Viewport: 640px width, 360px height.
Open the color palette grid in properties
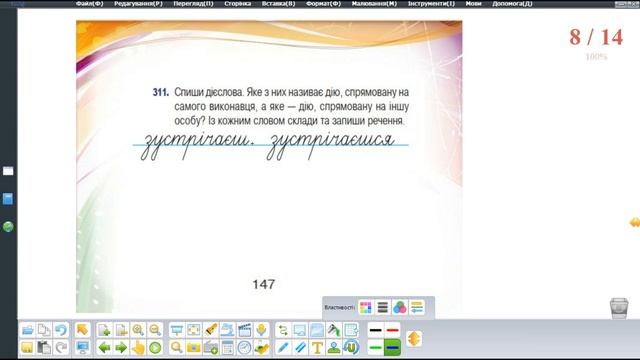[x=366, y=307]
